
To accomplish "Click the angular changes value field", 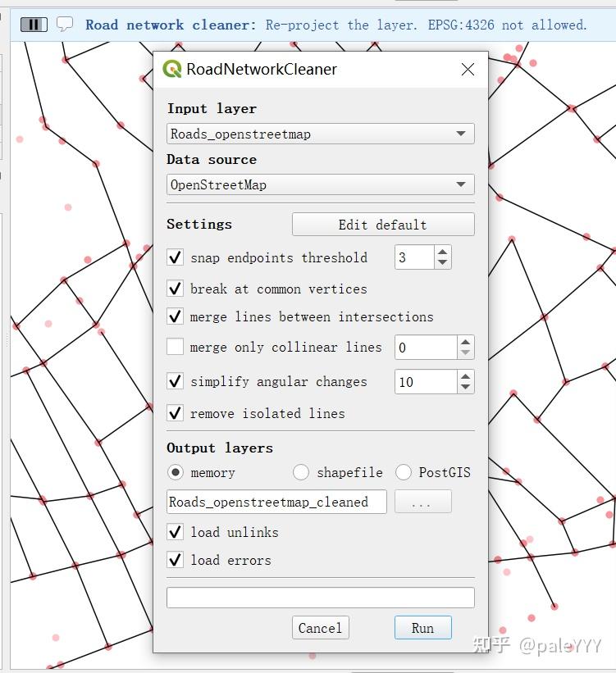I will pos(426,381).
